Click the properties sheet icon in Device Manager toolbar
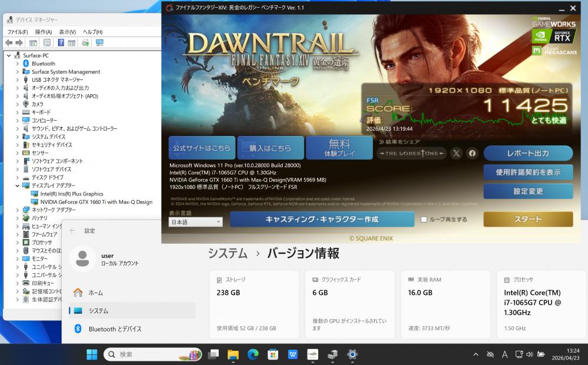 point(47,43)
